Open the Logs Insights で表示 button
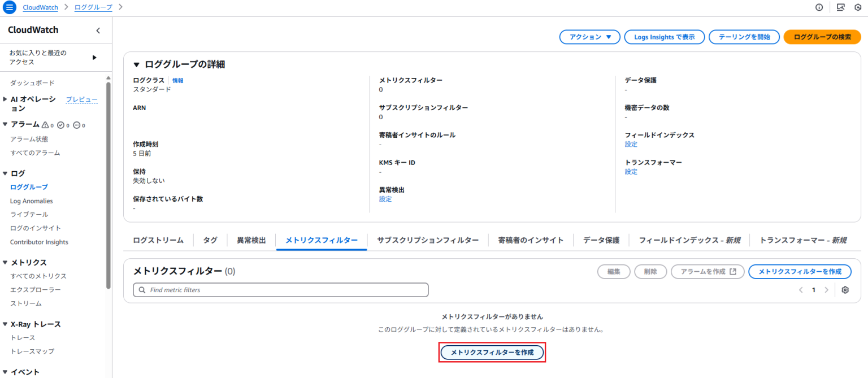This screenshot has width=868, height=378. pos(665,36)
